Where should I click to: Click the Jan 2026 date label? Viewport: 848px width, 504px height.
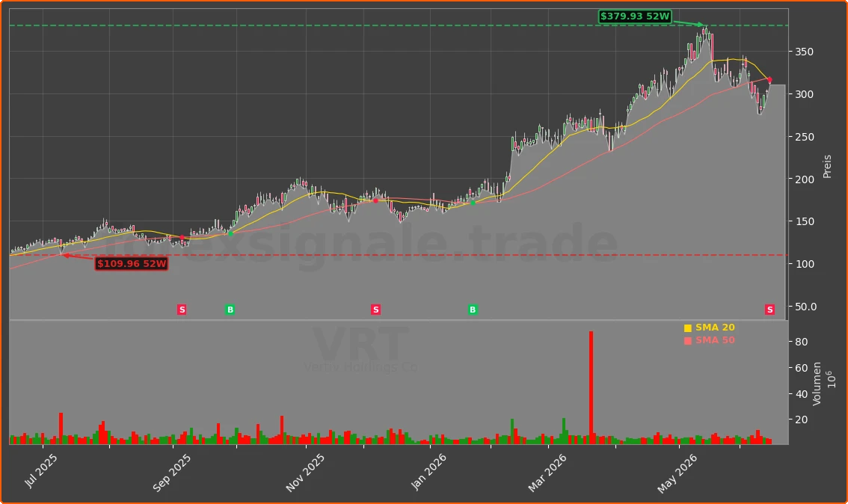(x=429, y=472)
